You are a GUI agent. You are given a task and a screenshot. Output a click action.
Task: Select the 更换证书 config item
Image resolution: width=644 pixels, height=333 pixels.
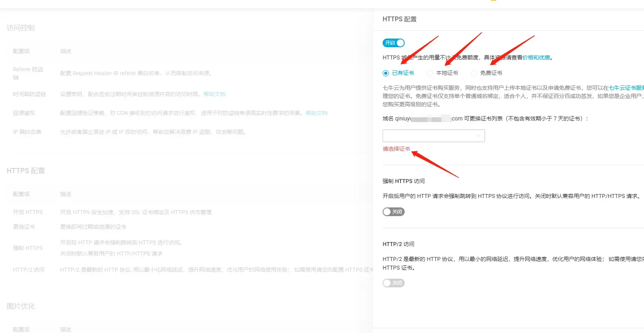tap(24, 227)
